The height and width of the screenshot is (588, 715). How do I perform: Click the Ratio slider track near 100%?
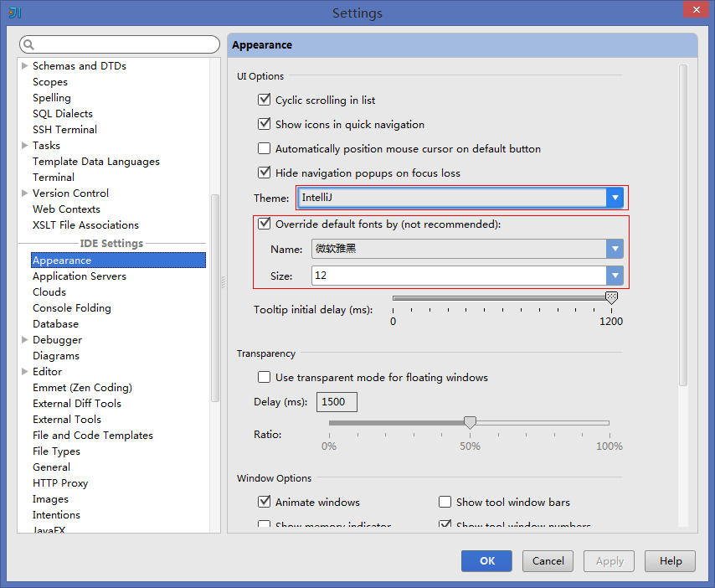tap(604, 423)
